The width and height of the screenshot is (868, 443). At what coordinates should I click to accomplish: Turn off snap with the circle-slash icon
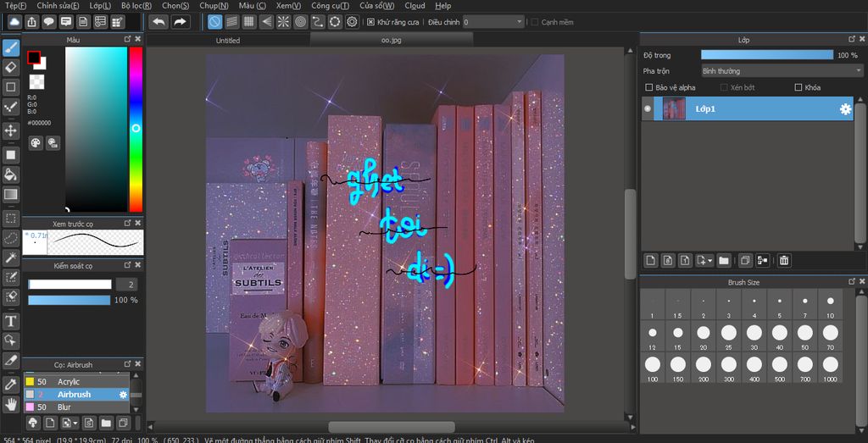(214, 21)
